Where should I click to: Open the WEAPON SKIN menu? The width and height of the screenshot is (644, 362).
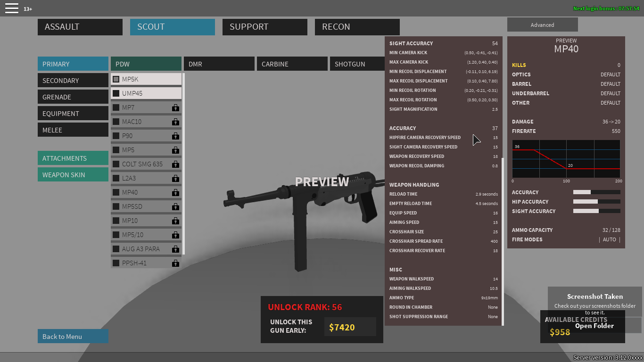click(x=73, y=174)
